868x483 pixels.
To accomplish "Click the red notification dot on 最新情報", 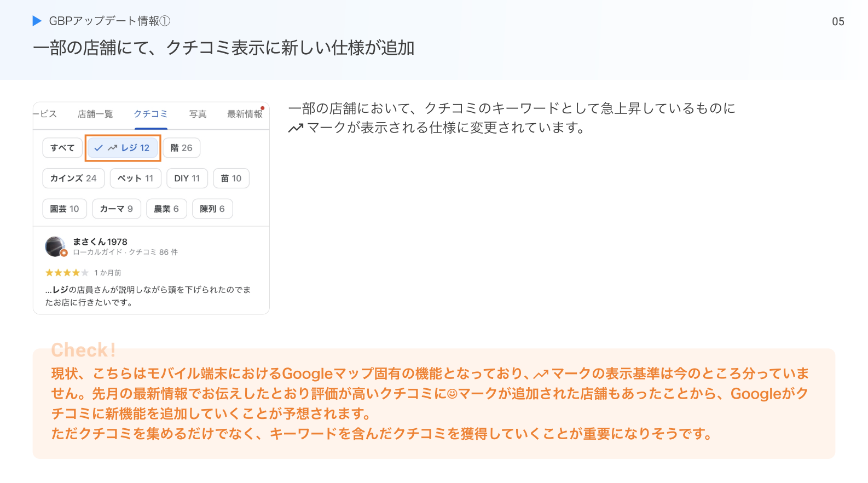I will tap(263, 108).
